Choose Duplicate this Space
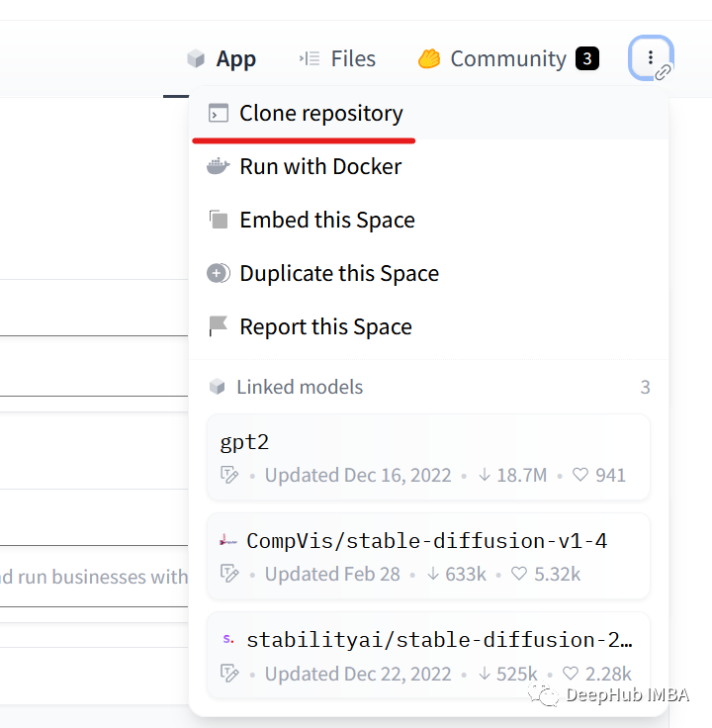 pos(428,273)
